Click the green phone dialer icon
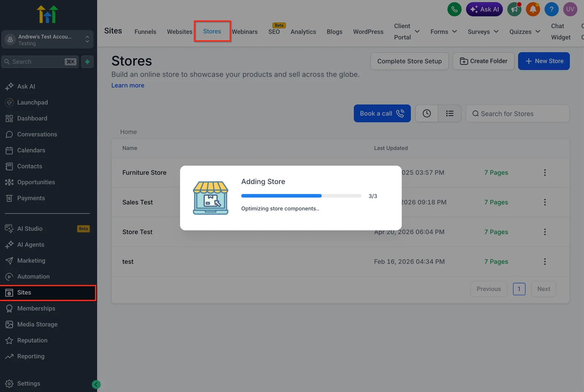This screenshot has height=392, width=584. (454, 9)
